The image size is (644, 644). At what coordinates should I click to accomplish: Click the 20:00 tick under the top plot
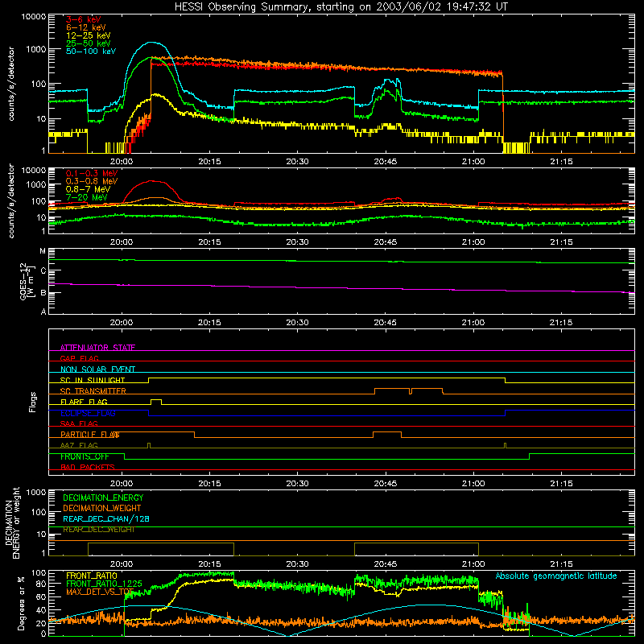coord(122,162)
